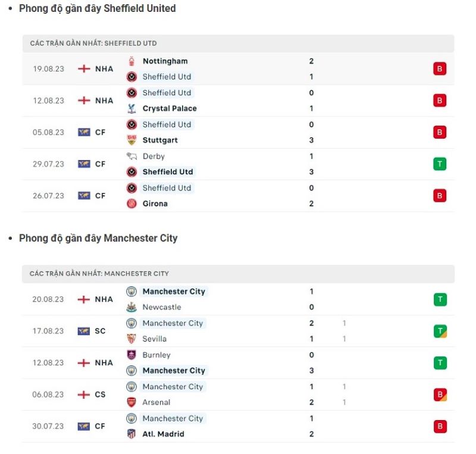Click the Girona club crest
Image resolution: width=476 pixels, height=454 pixels.
(x=131, y=203)
